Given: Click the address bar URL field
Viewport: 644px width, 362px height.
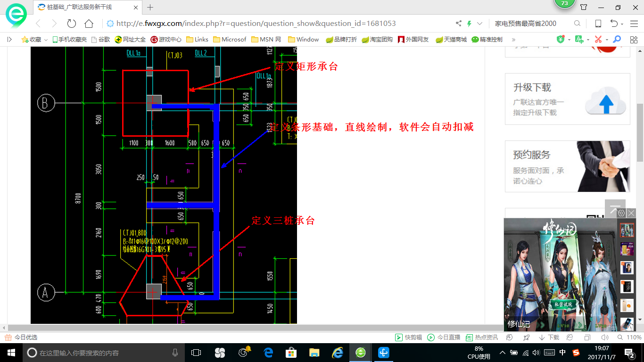Looking at the screenshot, I should point(279,23).
